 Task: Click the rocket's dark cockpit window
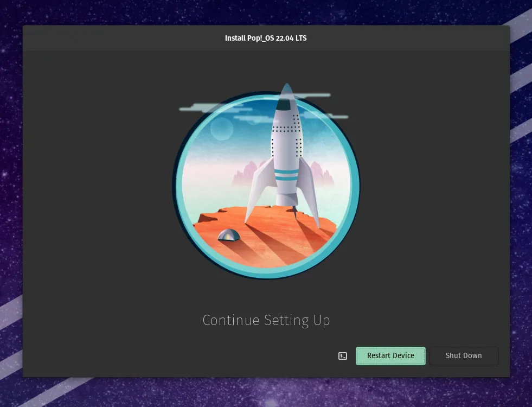coord(286,105)
